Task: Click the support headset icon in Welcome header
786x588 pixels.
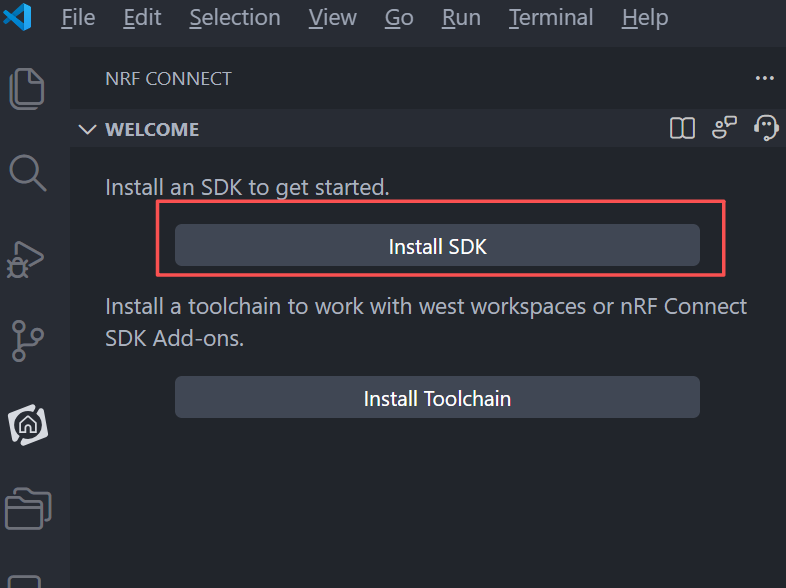Action: 766,128
